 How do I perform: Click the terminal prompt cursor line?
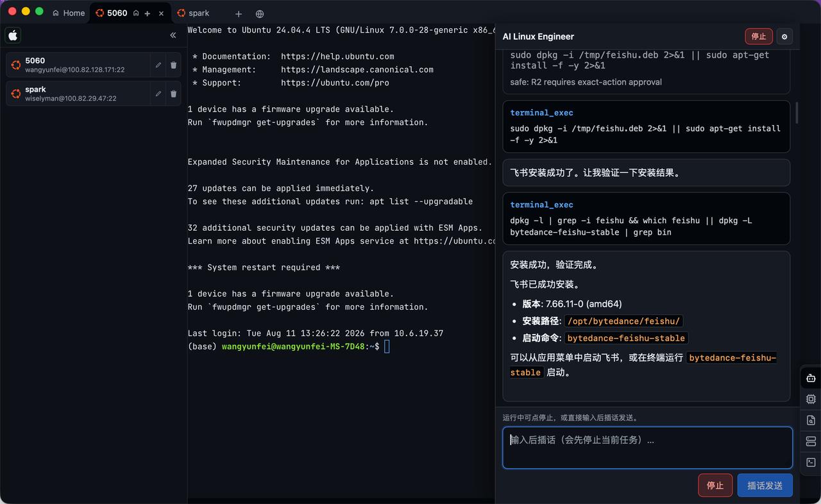[289, 346]
